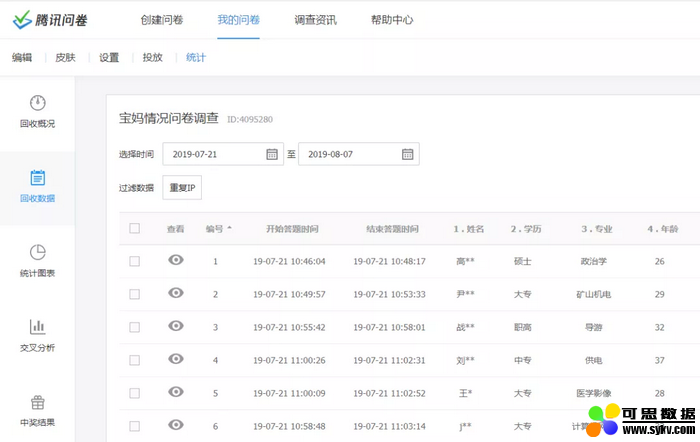Click the survey ID:4095280 text
The width and height of the screenshot is (700, 442).
[x=250, y=119]
